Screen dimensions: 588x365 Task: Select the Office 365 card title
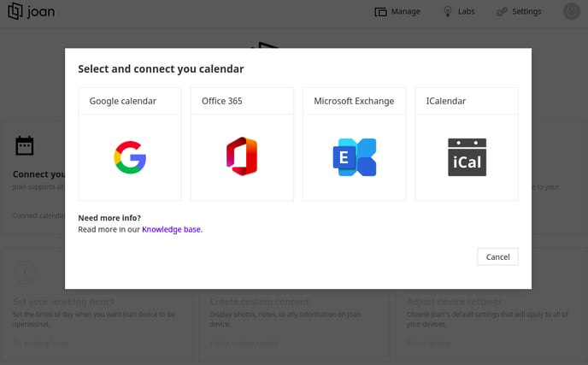222,101
